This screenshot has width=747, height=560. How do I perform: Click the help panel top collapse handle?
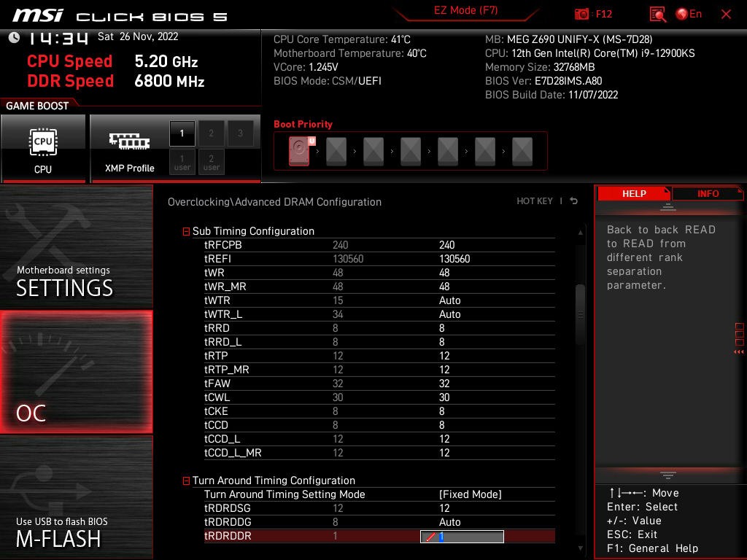(x=668, y=207)
